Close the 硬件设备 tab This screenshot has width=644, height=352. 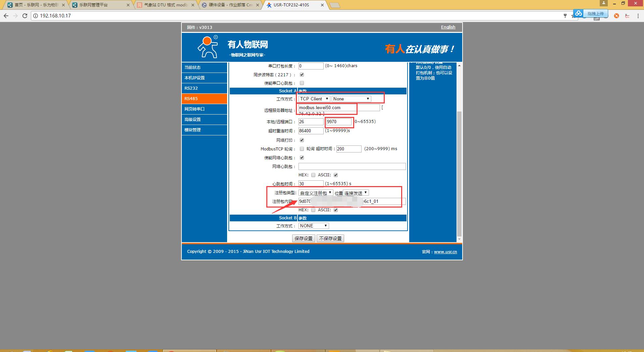[258, 5]
